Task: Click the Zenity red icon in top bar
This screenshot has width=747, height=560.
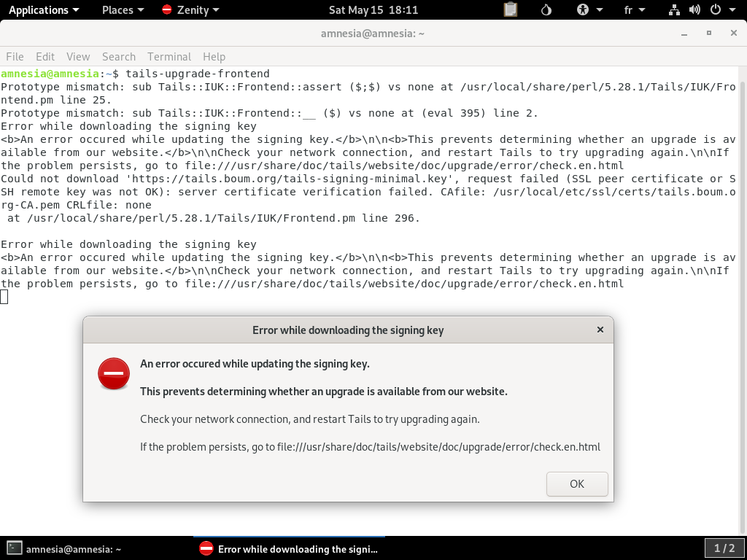Action: click(x=167, y=9)
